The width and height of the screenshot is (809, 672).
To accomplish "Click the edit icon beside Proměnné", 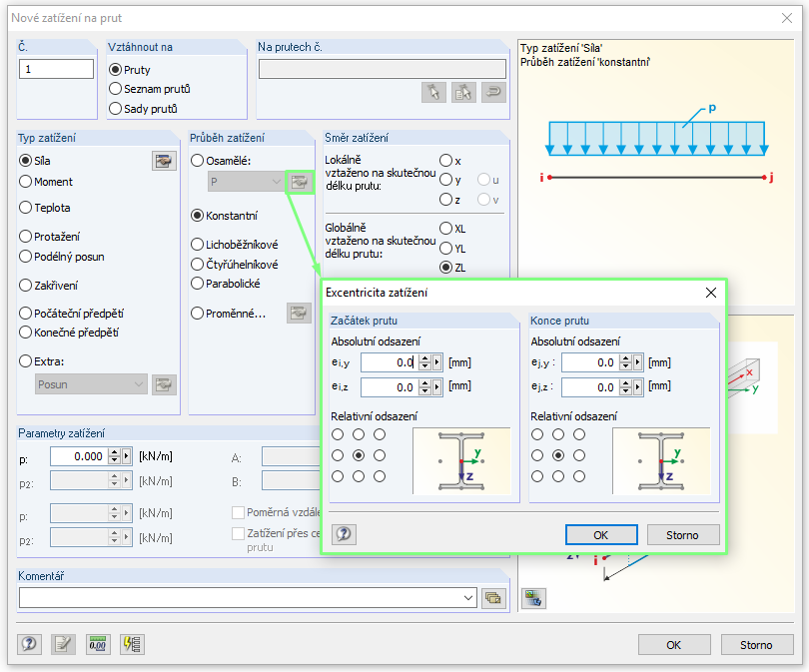I will [299, 314].
